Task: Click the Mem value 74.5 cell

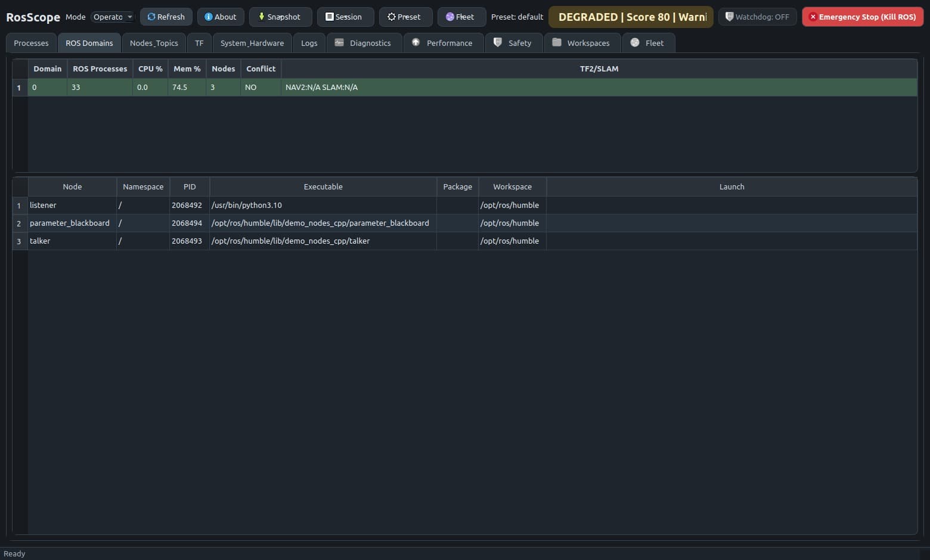Action: (x=187, y=88)
